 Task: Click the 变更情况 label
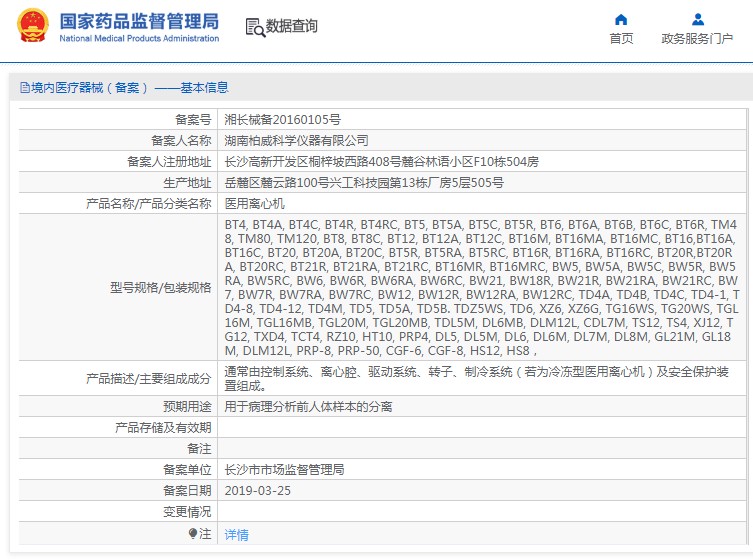pos(187,512)
